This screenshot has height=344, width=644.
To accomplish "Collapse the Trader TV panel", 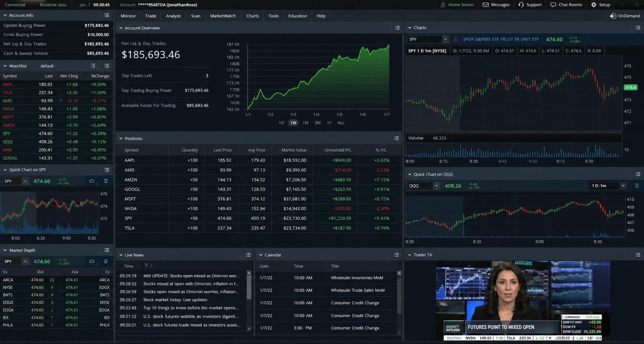I will coord(410,255).
